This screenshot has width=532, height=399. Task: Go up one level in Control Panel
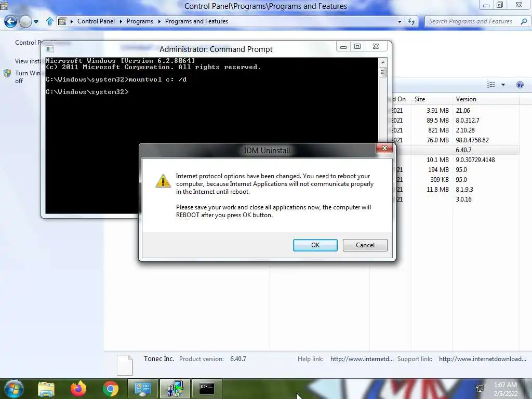[49, 21]
